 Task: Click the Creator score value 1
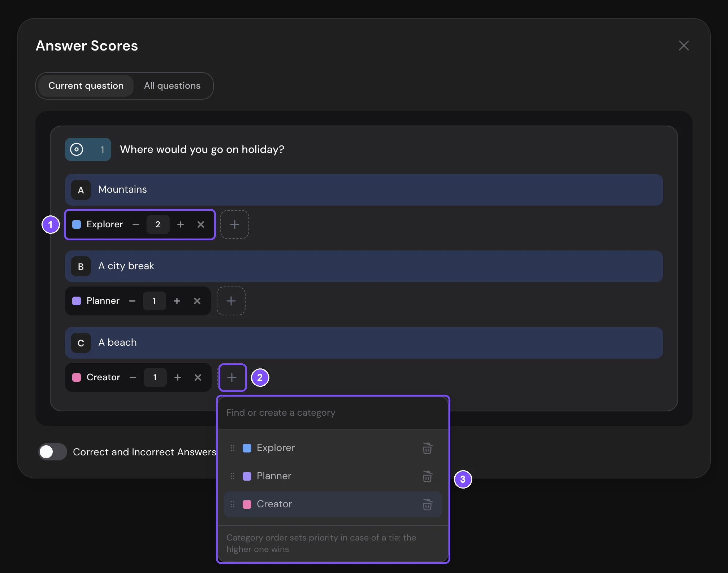155,377
